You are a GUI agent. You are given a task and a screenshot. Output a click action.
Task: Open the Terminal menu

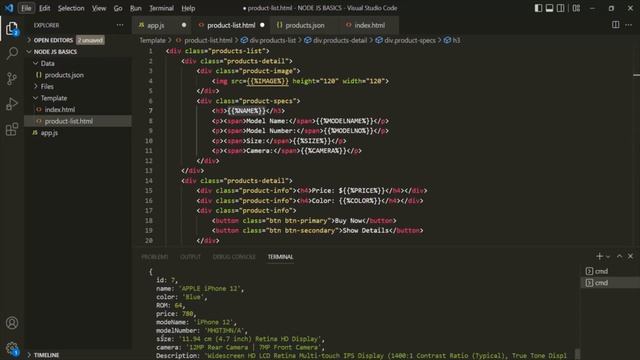(162, 8)
